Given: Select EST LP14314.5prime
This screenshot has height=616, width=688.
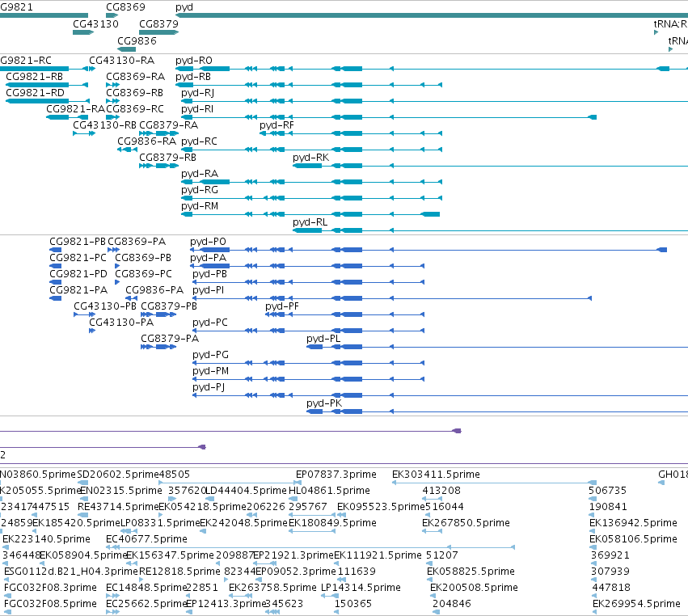Looking at the screenshot, I should [x=361, y=588].
